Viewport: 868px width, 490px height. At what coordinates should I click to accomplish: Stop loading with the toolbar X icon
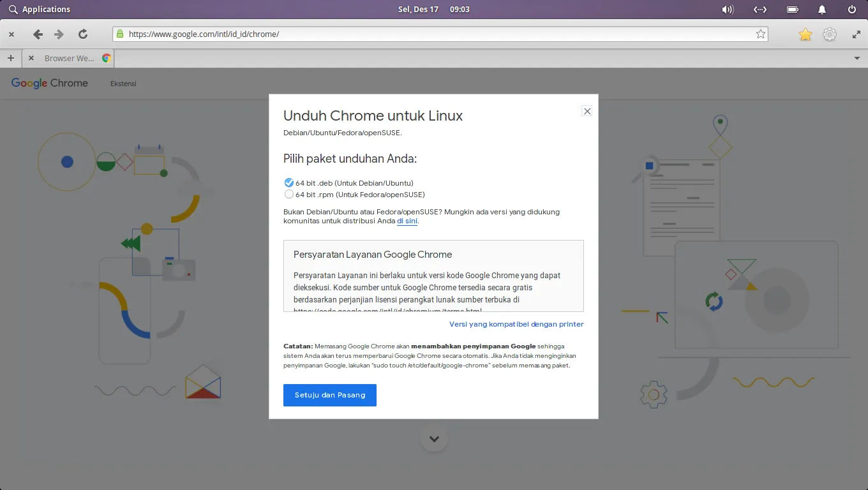(x=11, y=34)
